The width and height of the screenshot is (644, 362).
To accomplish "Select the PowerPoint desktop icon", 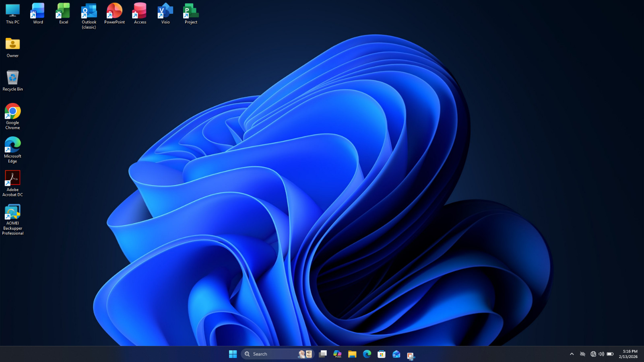I will (x=114, y=14).
